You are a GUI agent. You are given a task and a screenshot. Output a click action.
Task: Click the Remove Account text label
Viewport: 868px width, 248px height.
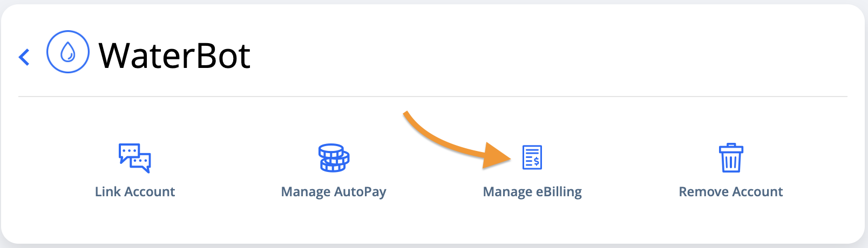coord(731,192)
